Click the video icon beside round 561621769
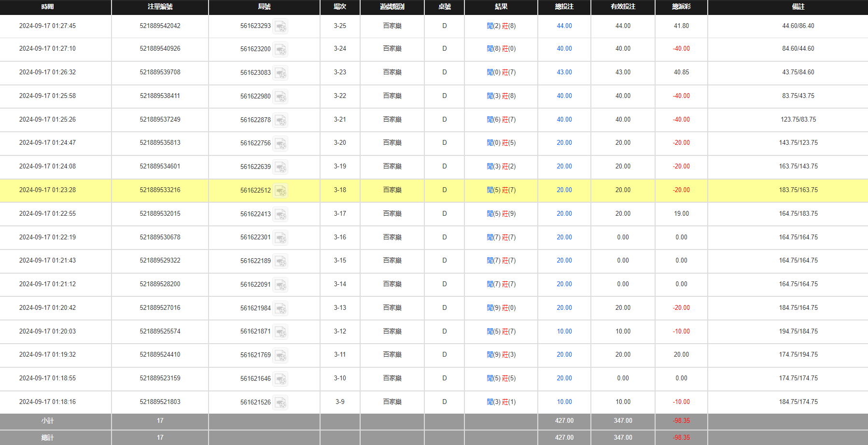The width and height of the screenshot is (868, 445). (x=281, y=355)
